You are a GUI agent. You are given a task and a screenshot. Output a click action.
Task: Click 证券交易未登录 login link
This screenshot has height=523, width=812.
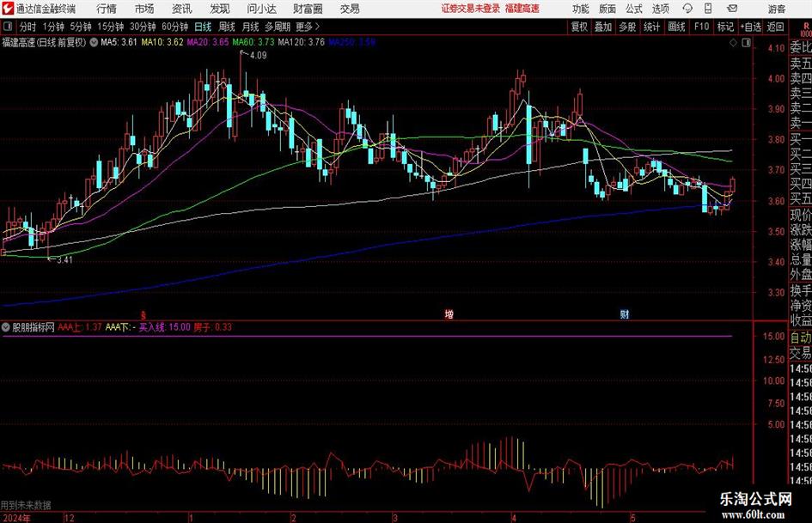pos(471,9)
